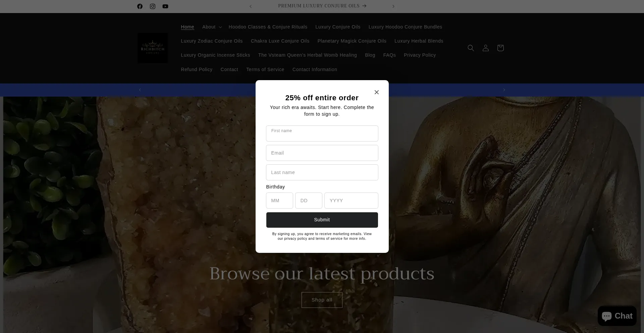Click the Shop all button
The height and width of the screenshot is (333, 644).
pos(322,300)
